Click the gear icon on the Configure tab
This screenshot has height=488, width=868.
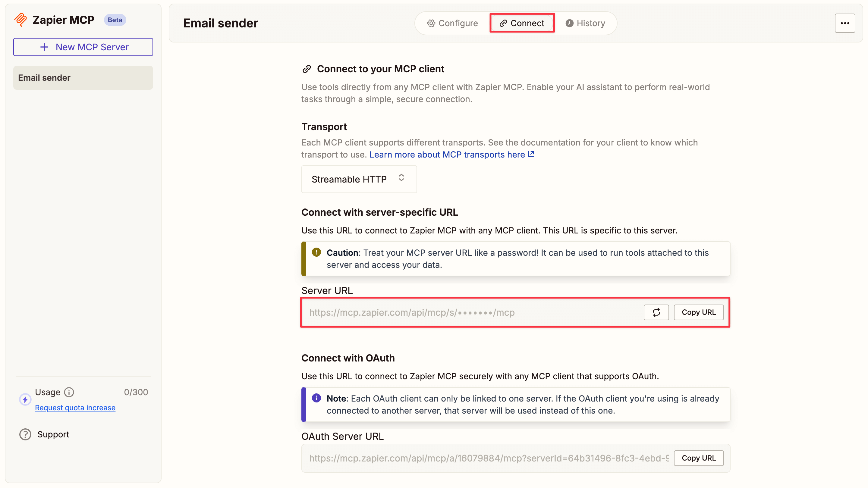pos(431,23)
